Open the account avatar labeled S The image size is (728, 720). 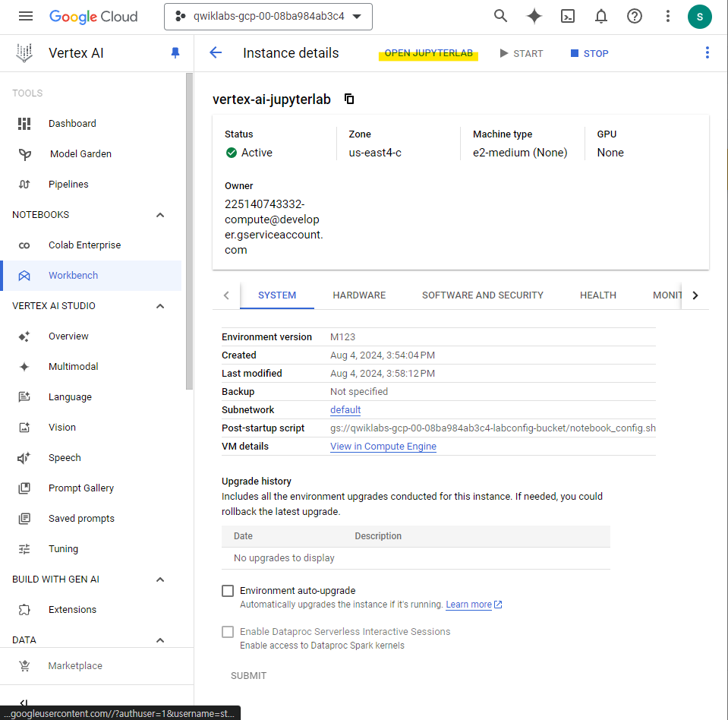point(699,17)
